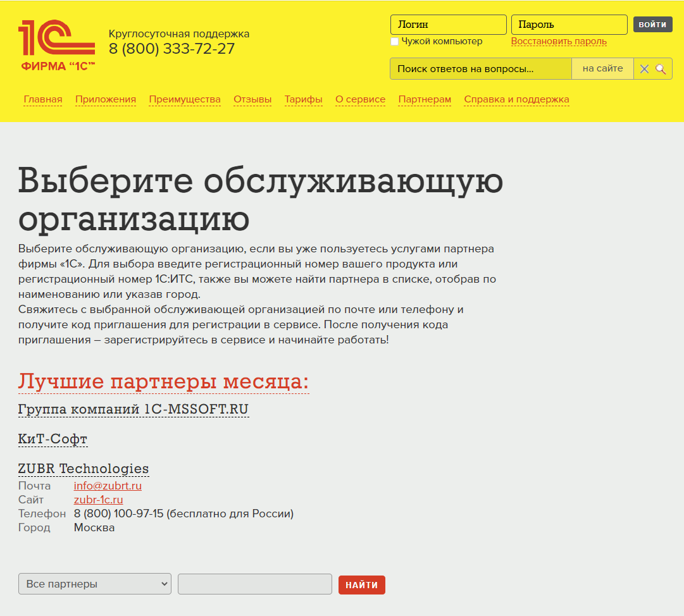Open the 'Партнерам' menu item

(x=425, y=99)
